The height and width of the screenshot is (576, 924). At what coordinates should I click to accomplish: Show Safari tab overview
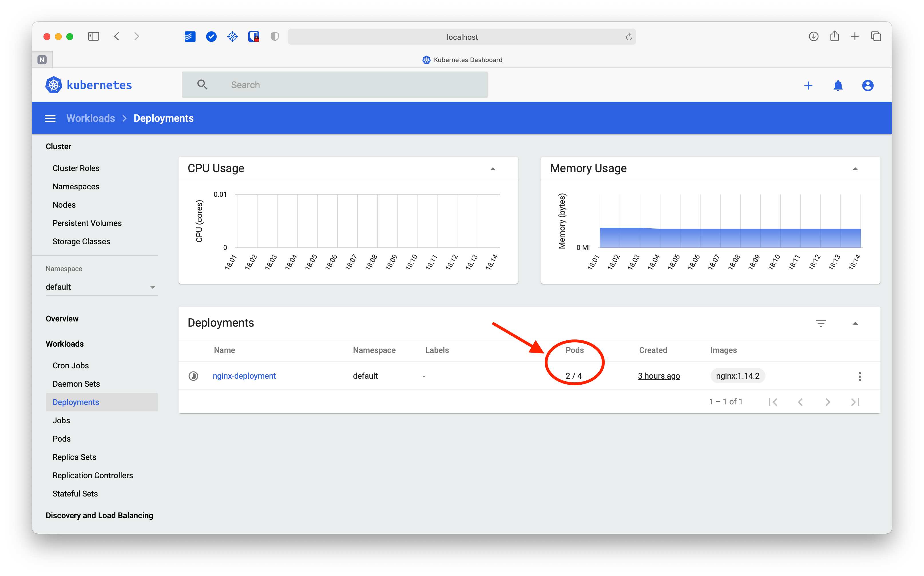click(x=876, y=36)
